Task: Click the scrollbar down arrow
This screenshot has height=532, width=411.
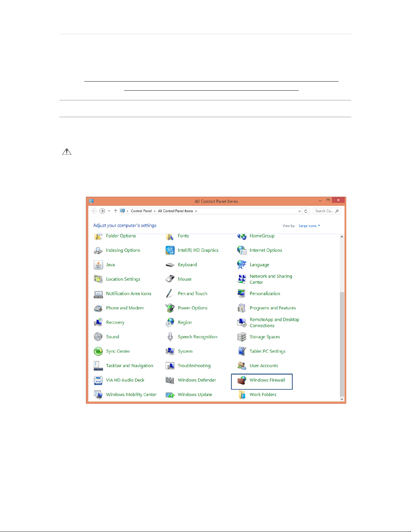Action: [x=342, y=399]
